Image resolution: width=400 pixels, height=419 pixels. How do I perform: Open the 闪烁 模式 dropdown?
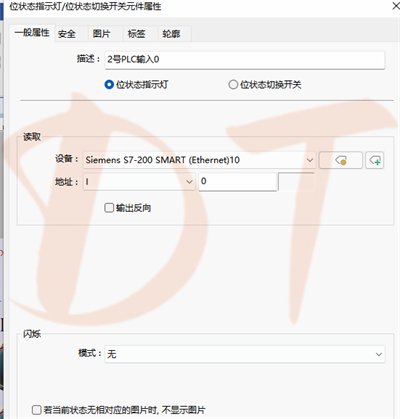245,354
